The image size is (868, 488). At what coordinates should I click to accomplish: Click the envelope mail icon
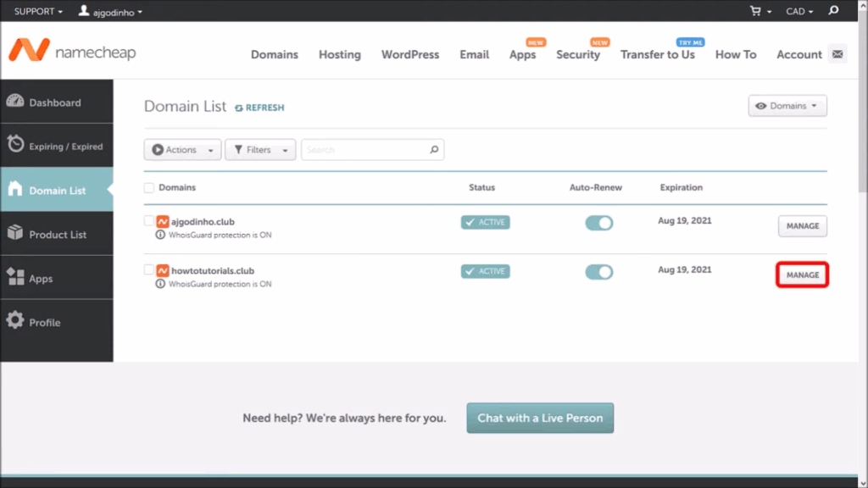837,54
